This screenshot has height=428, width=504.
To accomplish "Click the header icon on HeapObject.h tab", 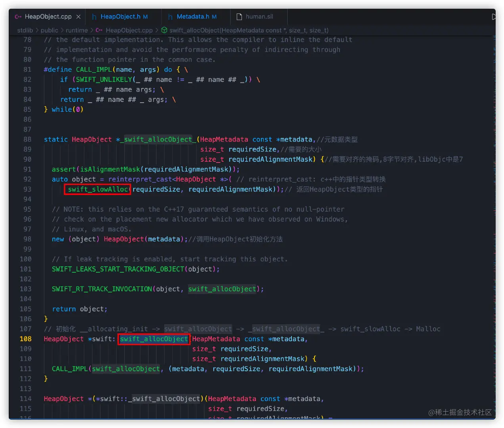I will click(x=94, y=17).
